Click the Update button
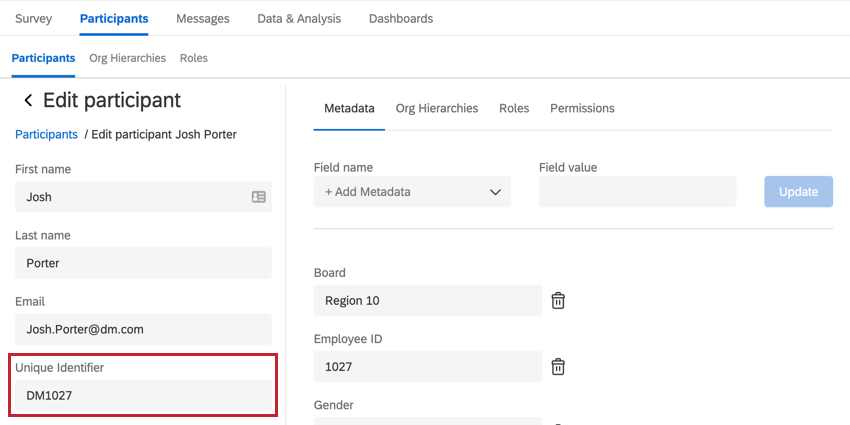850x425 pixels. coord(798,192)
